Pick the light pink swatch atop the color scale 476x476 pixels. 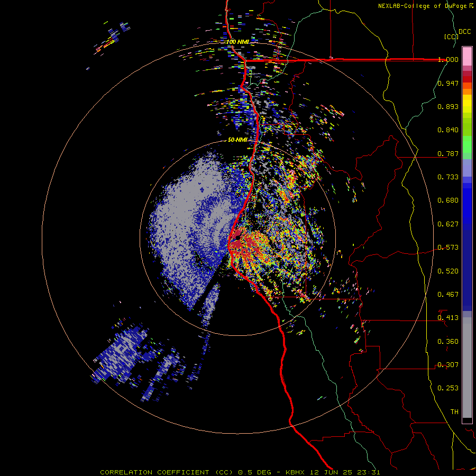click(467, 56)
